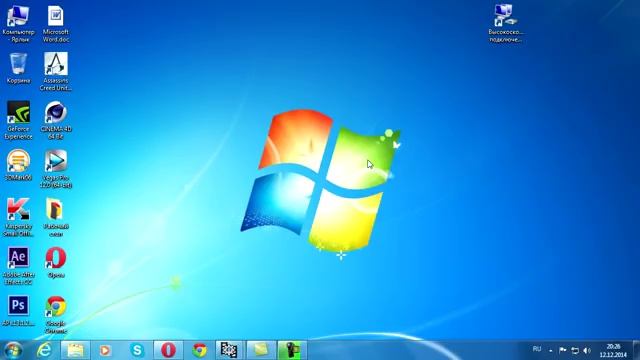The height and width of the screenshot is (360, 640).
Task: Open the volume speaker tray icon
Action: pos(587,351)
